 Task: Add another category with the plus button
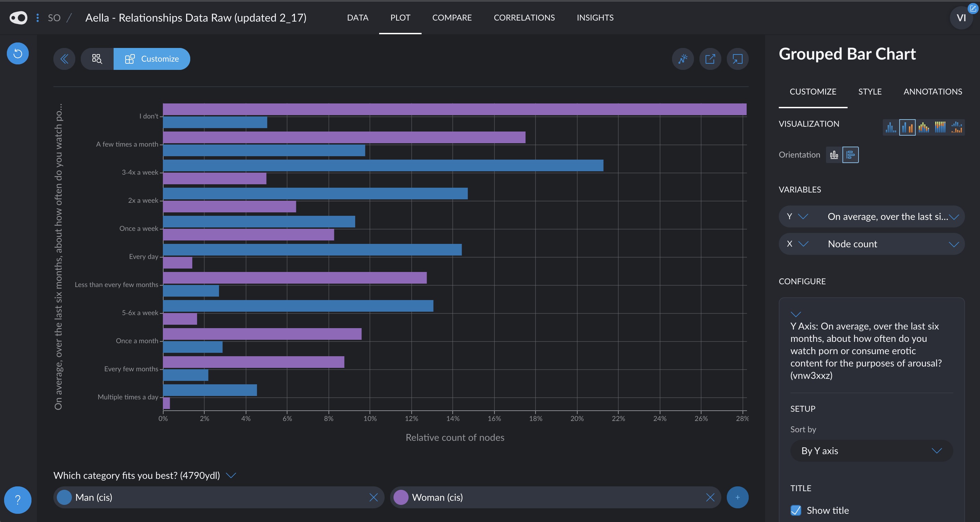coord(737,497)
